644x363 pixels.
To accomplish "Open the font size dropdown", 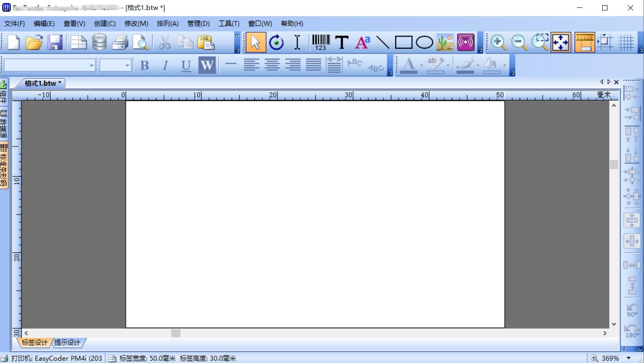I will (x=127, y=66).
